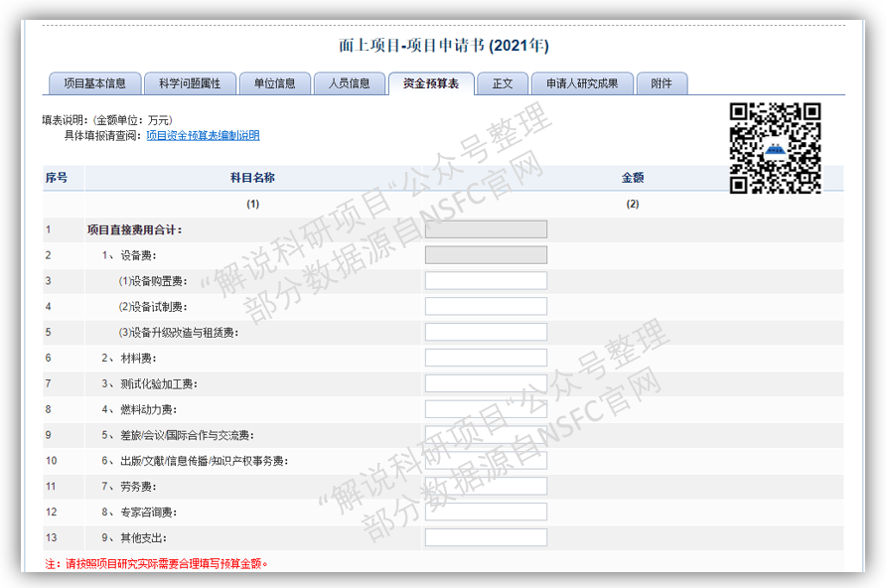
Task: Click the QR code image
Action: coord(775,148)
